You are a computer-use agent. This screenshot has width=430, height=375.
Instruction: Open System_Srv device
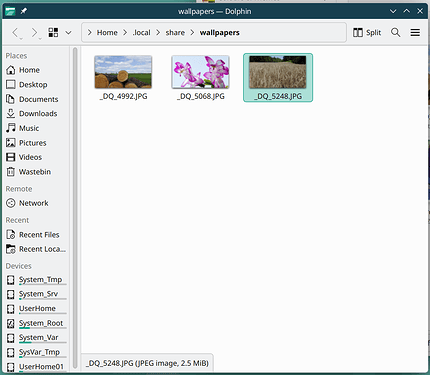(x=37, y=294)
